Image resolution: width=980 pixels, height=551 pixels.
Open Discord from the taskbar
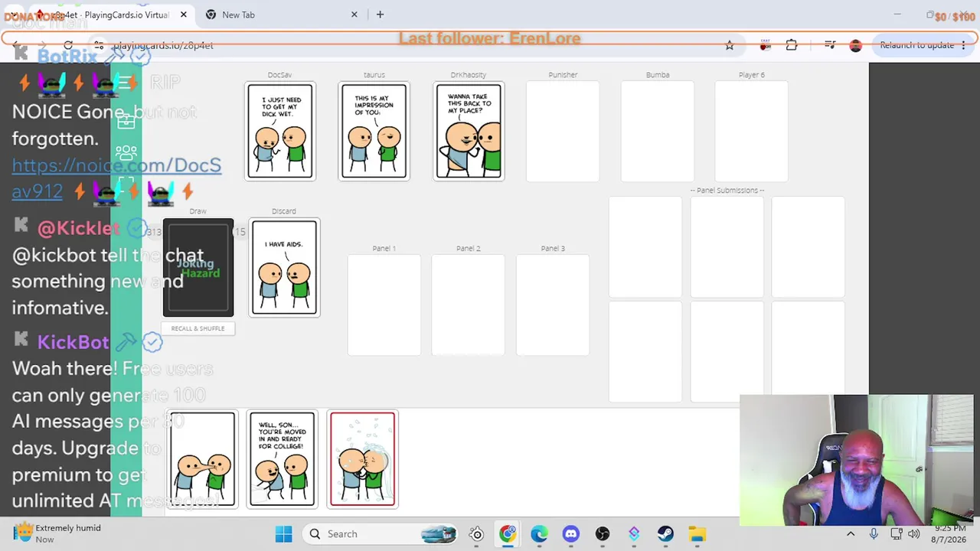pyautogui.click(x=571, y=534)
